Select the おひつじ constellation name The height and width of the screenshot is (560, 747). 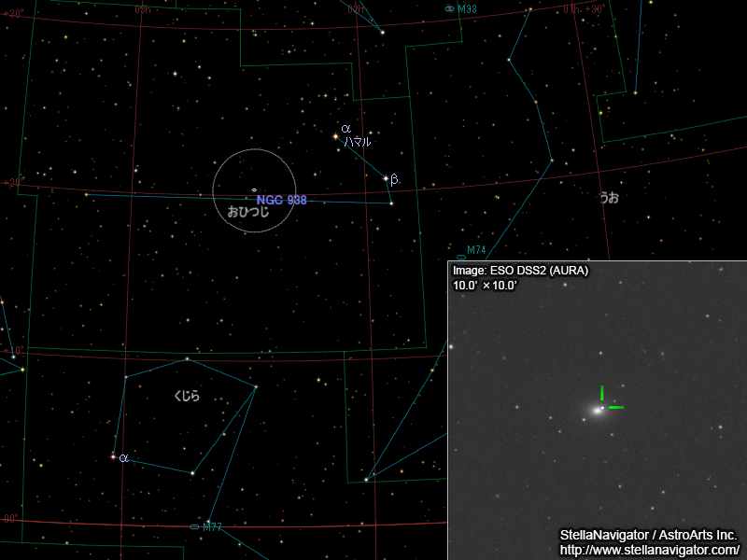(x=248, y=213)
